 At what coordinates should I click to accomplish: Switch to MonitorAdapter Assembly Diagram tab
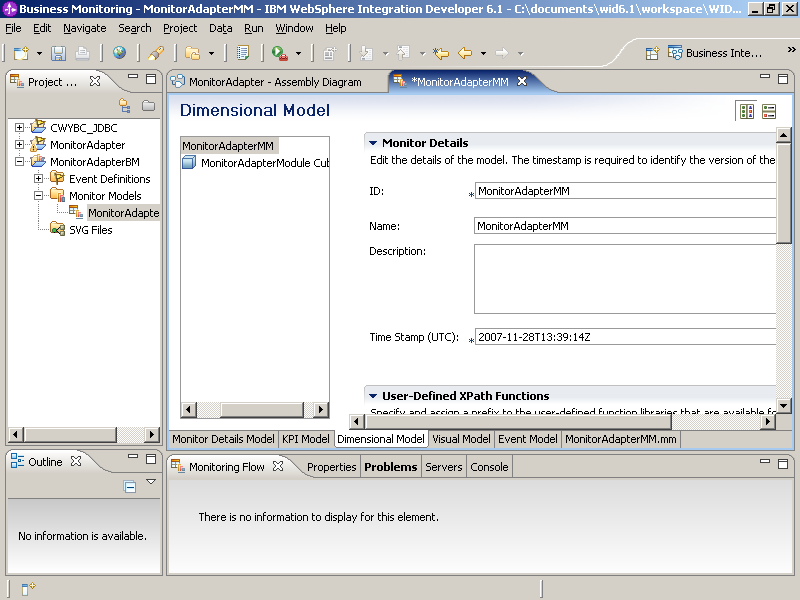tap(275, 82)
